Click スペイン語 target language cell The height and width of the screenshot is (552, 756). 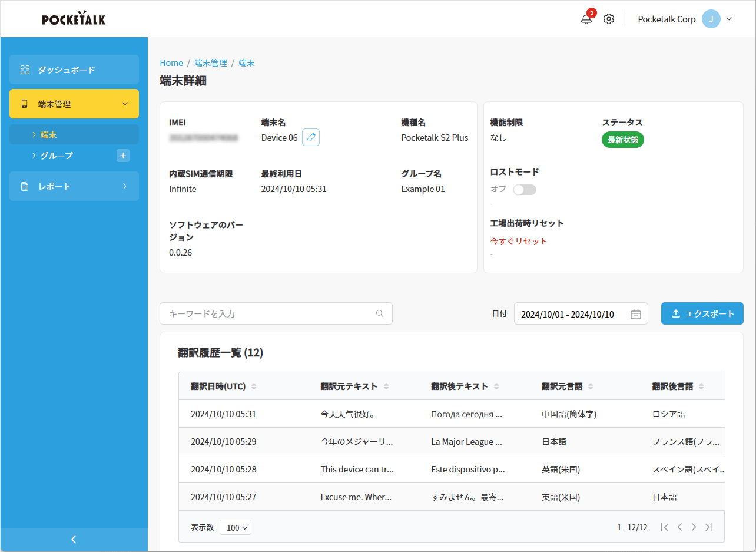(x=688, y=470)
